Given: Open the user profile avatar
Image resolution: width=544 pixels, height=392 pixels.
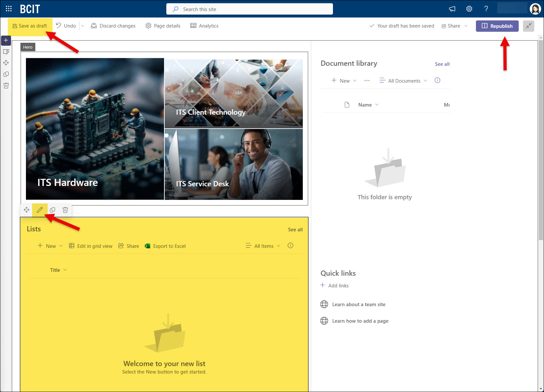Looking at the screenshot, I should click(x=535, y=9).
